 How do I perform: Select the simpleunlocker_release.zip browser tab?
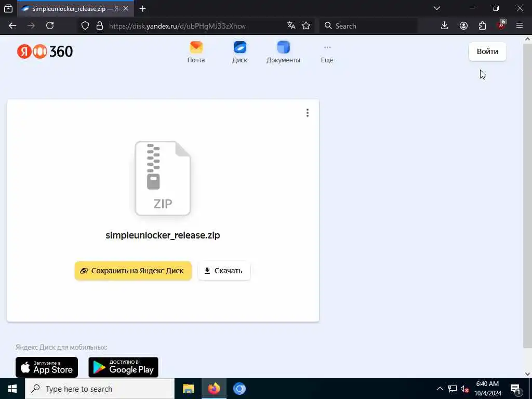75,9
